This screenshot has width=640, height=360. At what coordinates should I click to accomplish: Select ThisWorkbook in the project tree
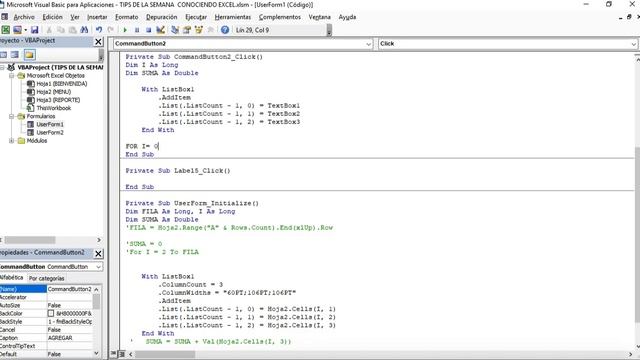53,108
